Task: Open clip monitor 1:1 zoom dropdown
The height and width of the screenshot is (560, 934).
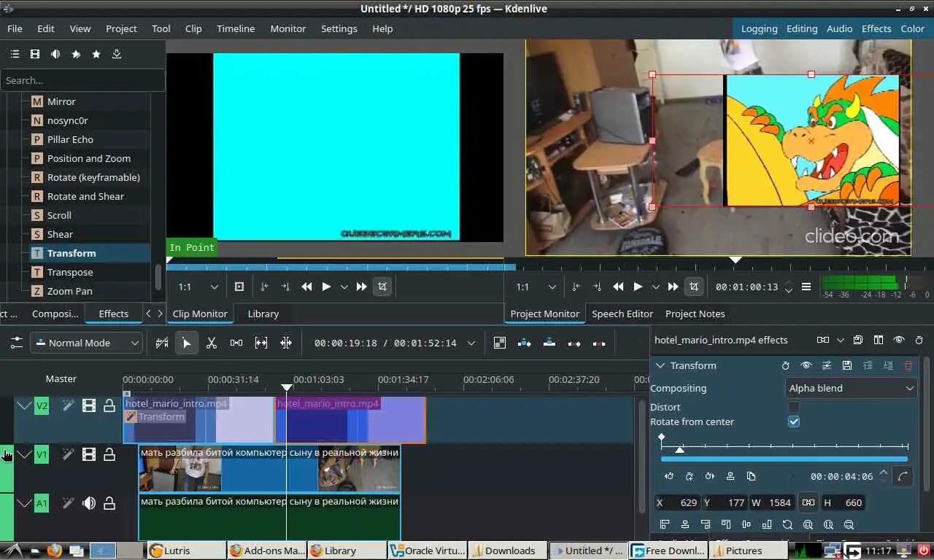Action: point(198,287)
